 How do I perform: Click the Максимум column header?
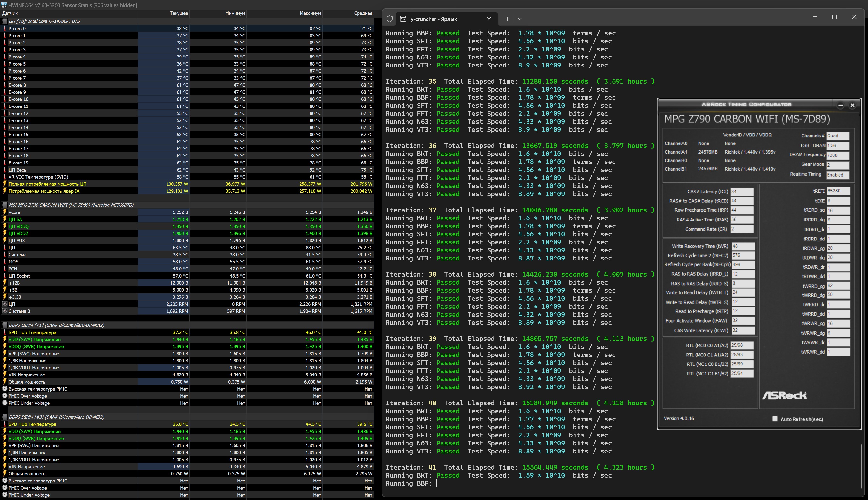(x=310, y=13)
